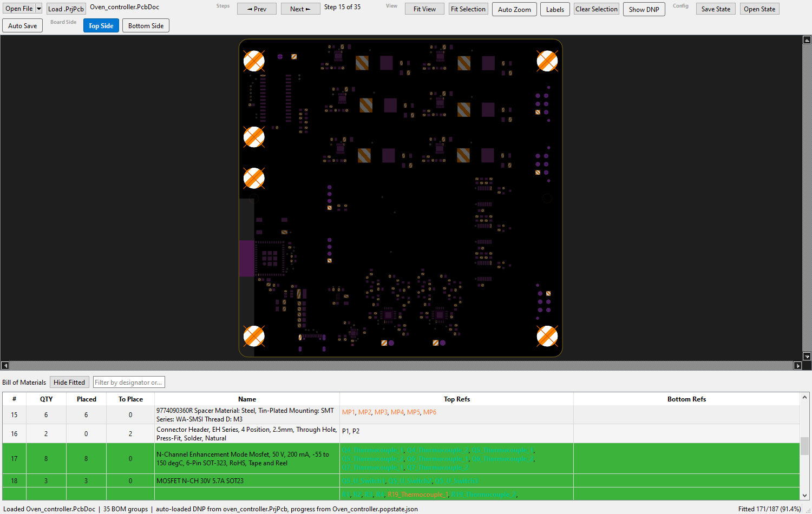Click the Fit View button
Screen dimensions: 812x514
coord(424,9)
